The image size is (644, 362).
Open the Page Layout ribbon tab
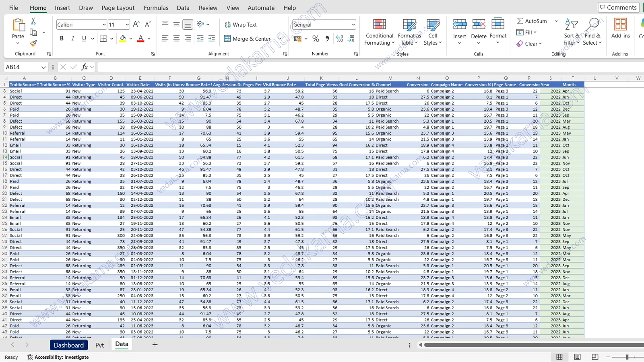(118, 8)
